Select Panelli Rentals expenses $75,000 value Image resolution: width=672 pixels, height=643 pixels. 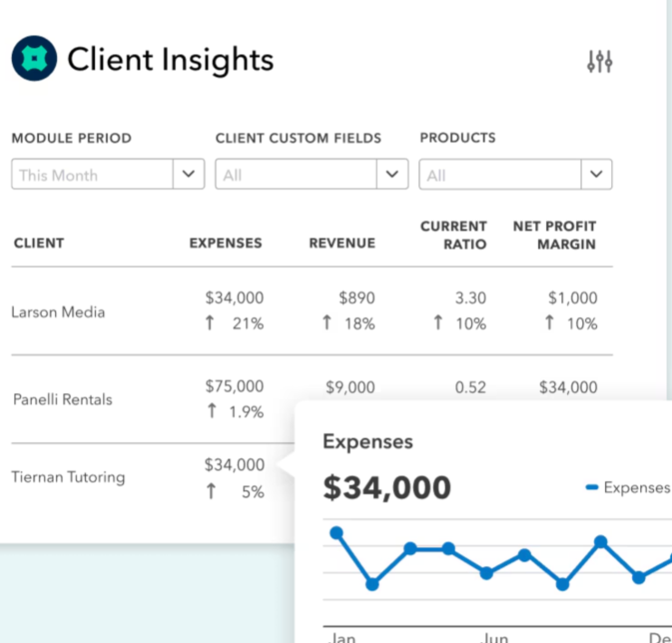tap(235, 386)
